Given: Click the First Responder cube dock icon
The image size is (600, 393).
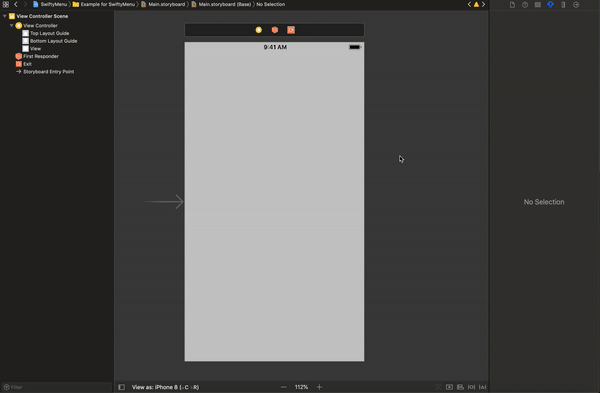Looking at the screenshot, I should 275,30.
